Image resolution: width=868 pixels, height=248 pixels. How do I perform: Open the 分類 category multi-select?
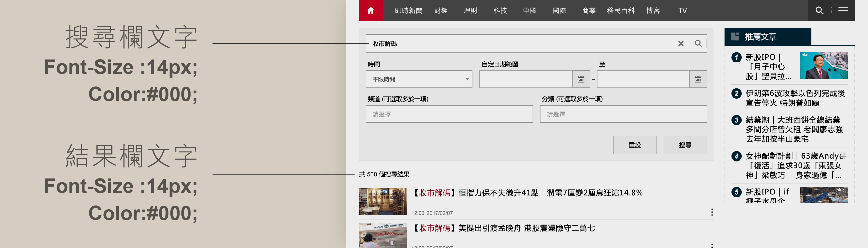(623, 114)
